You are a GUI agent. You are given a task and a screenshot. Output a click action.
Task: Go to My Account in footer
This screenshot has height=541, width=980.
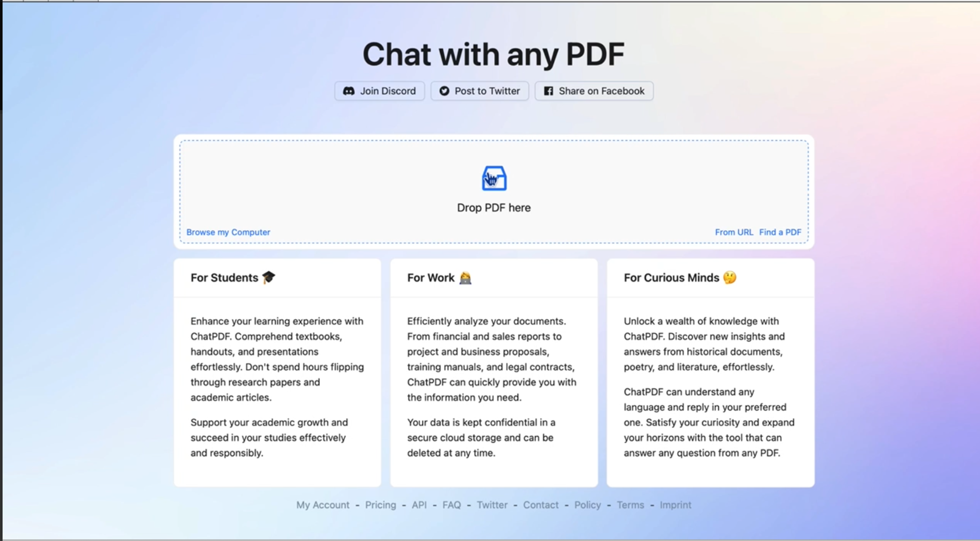[323, 505]
